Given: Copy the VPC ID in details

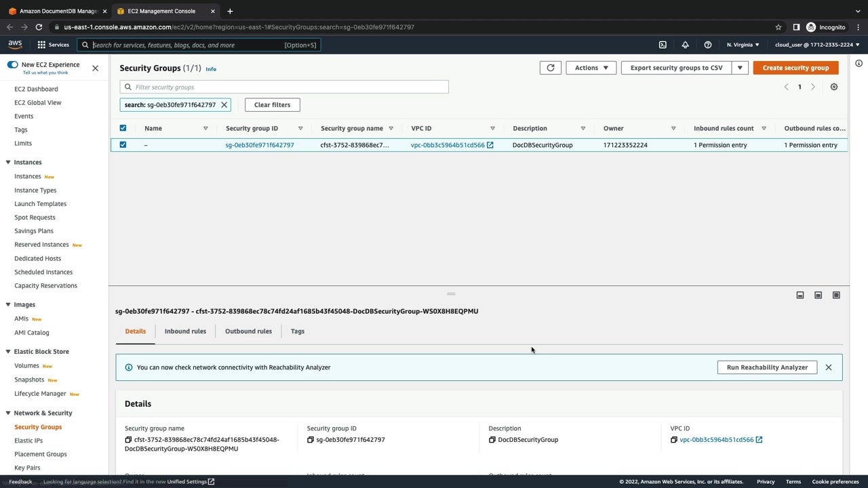Looking at the screenshot, I should coord(674,440).
